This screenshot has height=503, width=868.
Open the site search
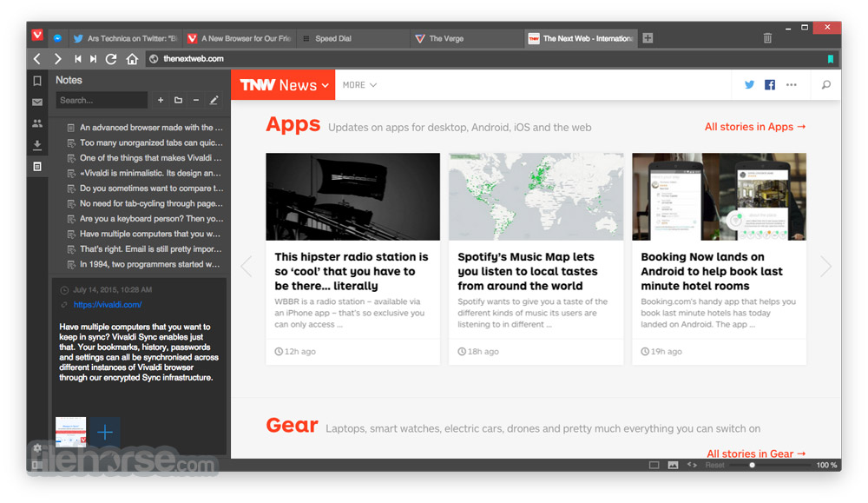point(826,85)
